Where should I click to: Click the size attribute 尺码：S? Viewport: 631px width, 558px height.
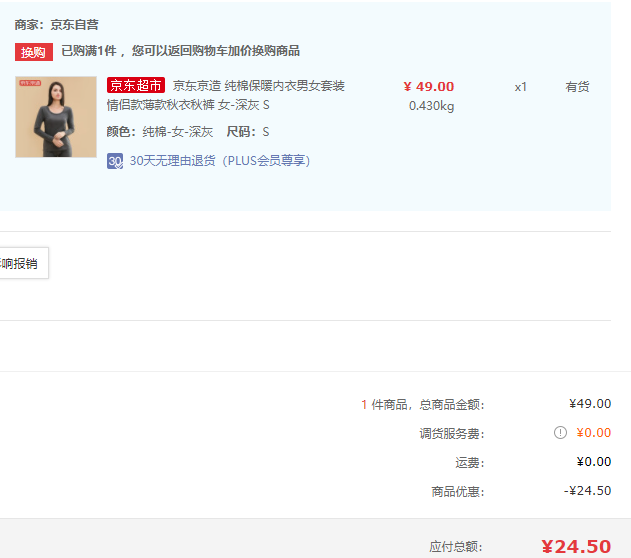[248, 132]
